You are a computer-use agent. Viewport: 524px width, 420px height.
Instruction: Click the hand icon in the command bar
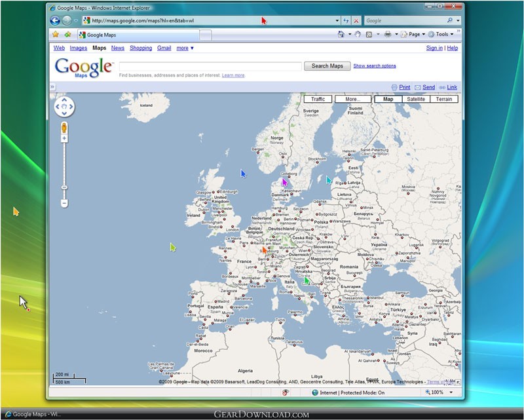click(x=358, y=34)
